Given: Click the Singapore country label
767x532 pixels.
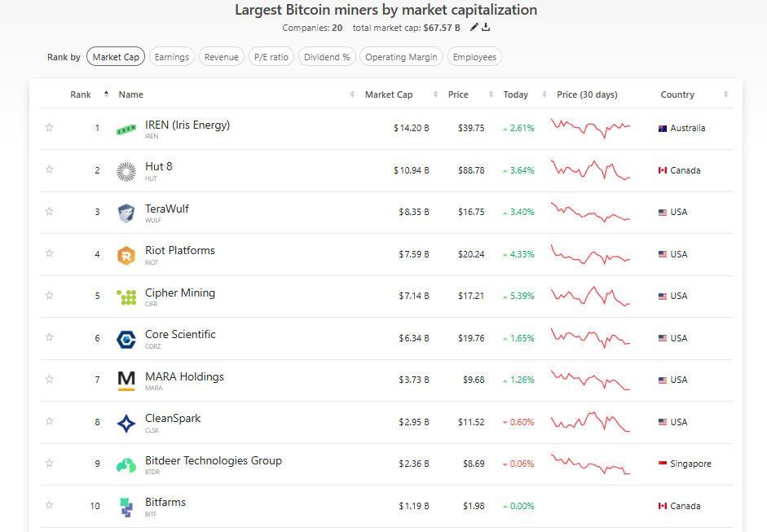Looking at the screenshot, I should pos(690,464).
